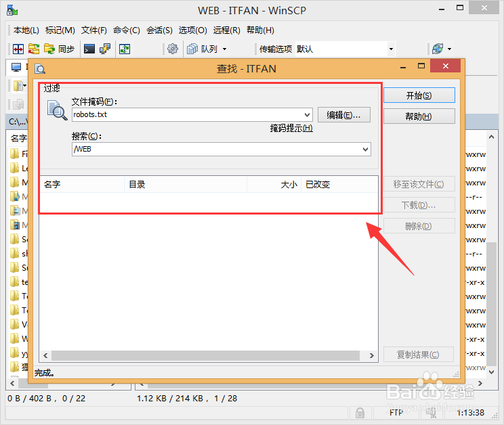Sort results by 大小 column header
Screen dimensions: 504x425
274,185
